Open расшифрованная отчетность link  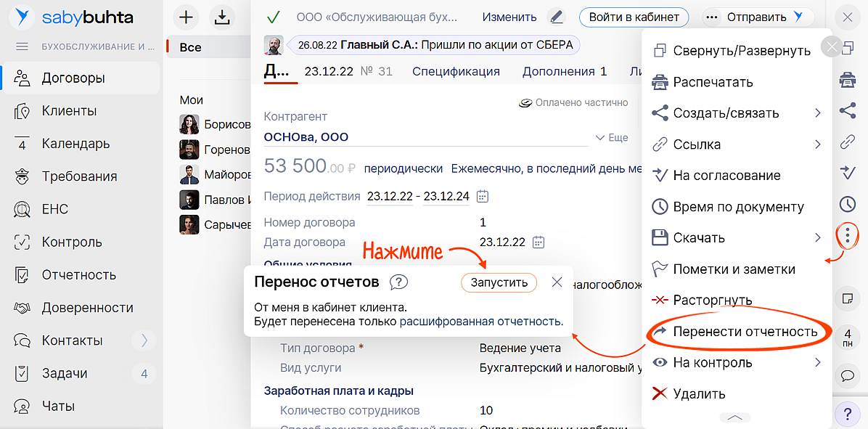[480, 322]
